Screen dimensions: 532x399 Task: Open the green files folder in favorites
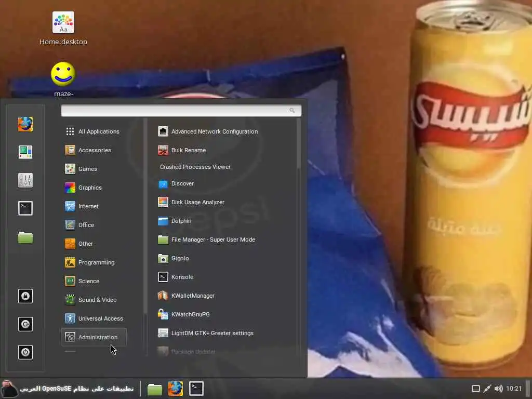[25, 237]
